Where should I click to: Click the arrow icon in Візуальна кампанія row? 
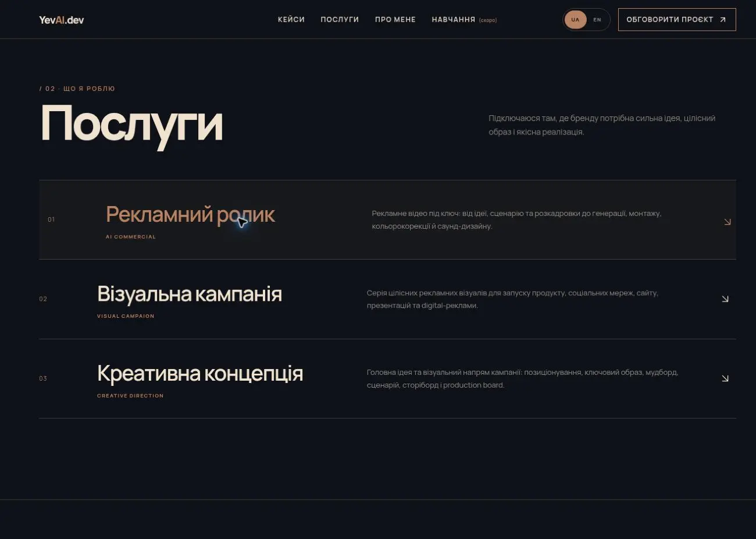tap(725, 299)
